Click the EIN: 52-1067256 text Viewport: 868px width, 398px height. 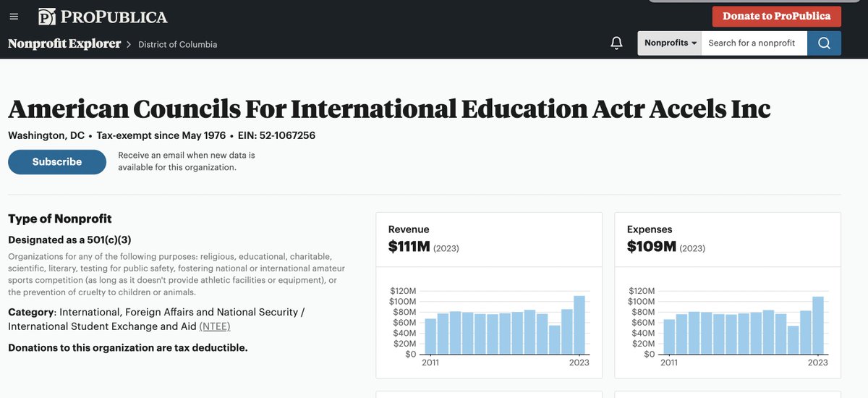[x=276, y=136]
